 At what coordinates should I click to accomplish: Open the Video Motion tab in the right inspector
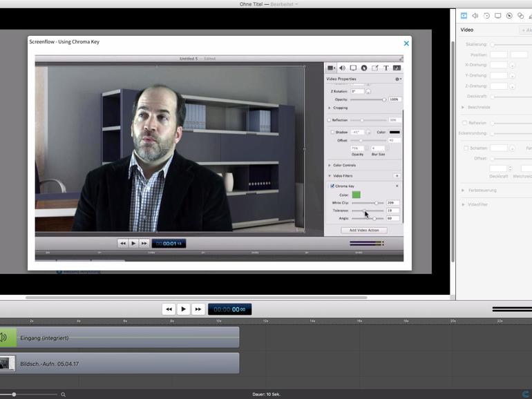pyautogui.click(x=486, y=16)
